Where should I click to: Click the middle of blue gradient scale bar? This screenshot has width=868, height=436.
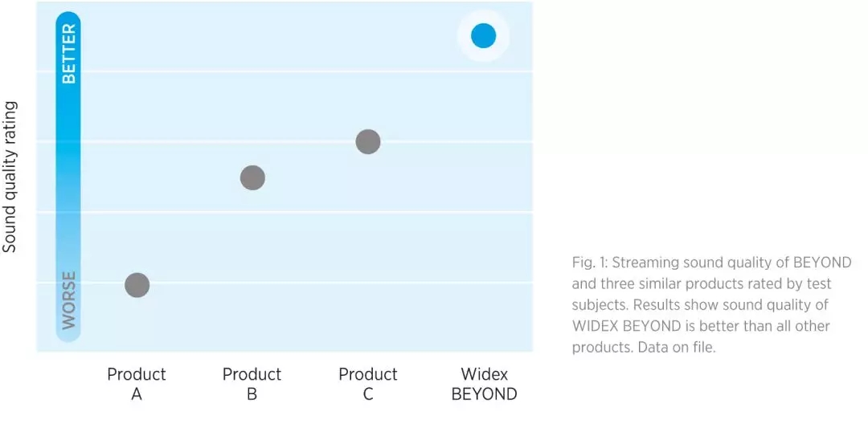pos(69,177)
